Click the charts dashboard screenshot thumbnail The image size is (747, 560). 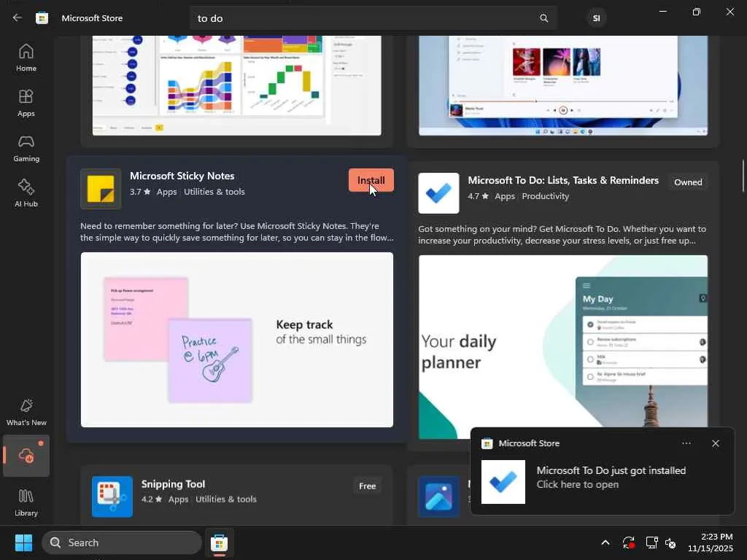coord(237,85)
